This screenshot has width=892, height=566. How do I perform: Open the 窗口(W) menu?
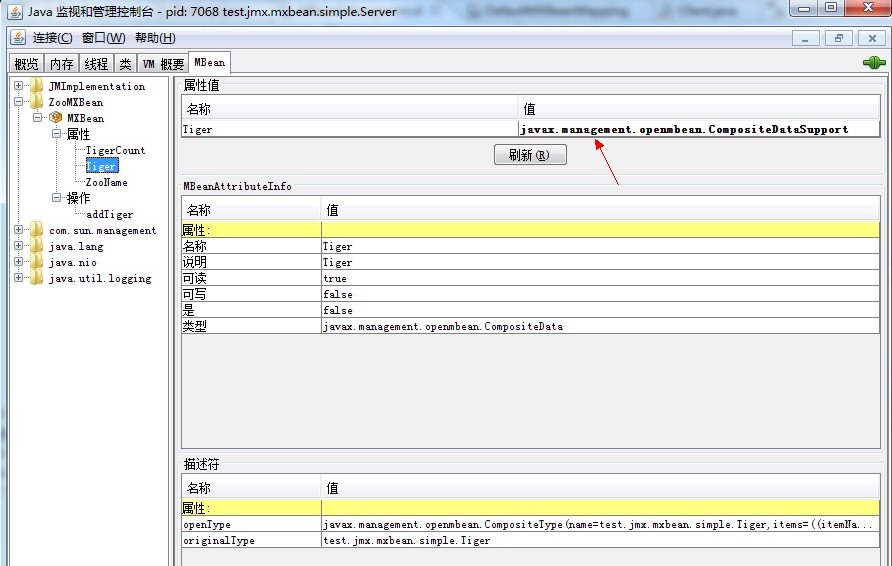[x=104, y=38]
